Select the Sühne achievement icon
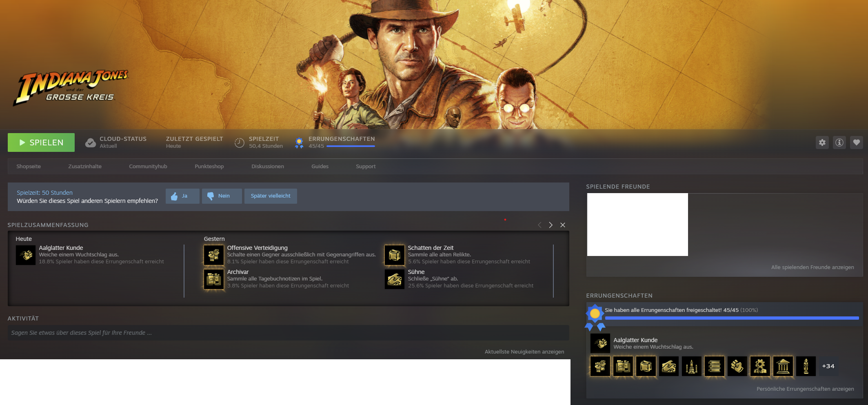Screen dimensions: 868x405 pos(394,278)
